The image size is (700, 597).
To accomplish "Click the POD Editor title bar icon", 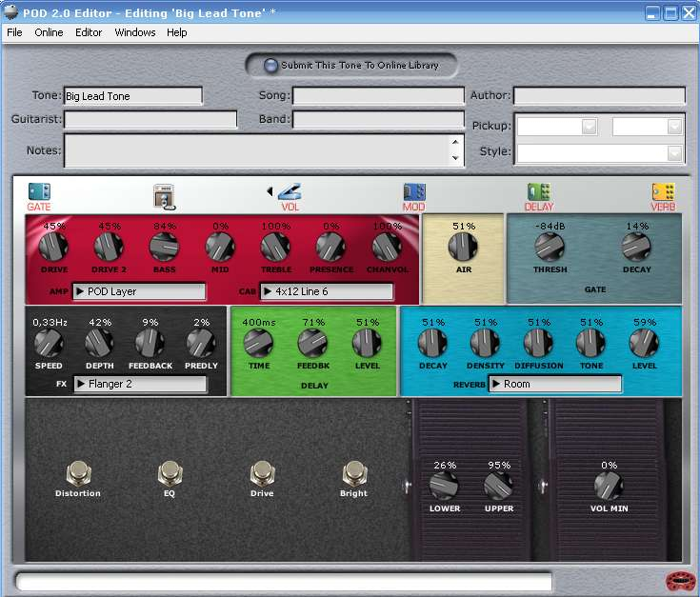I will coord(10,12).
